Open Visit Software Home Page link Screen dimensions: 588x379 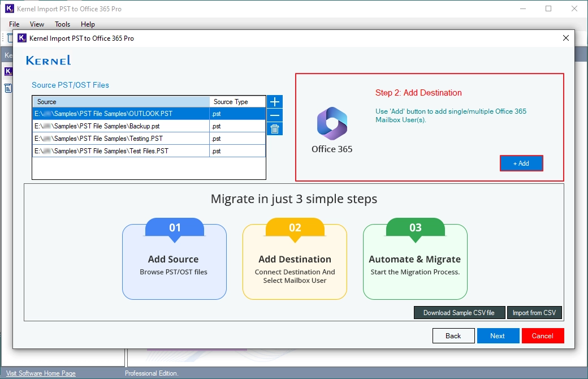click(x=41, y=373)
